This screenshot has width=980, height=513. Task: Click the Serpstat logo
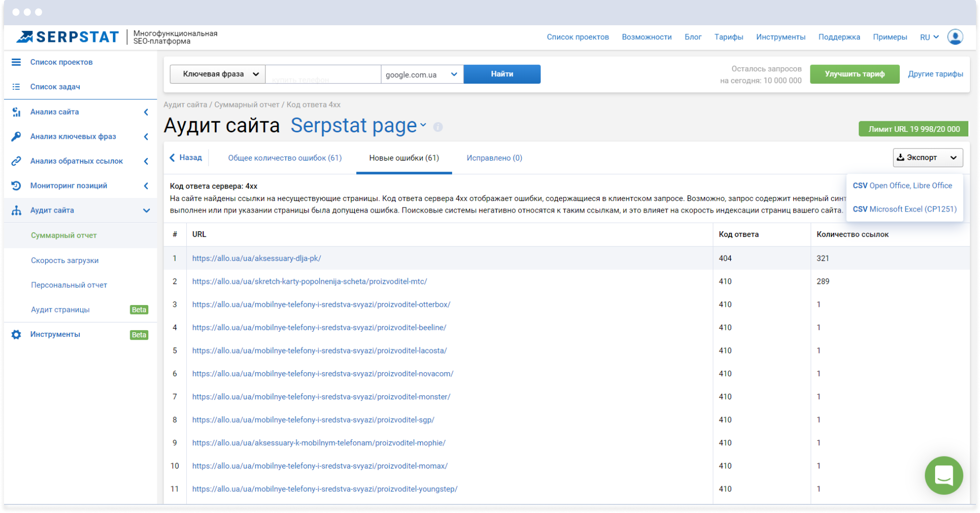click(67, 37)
